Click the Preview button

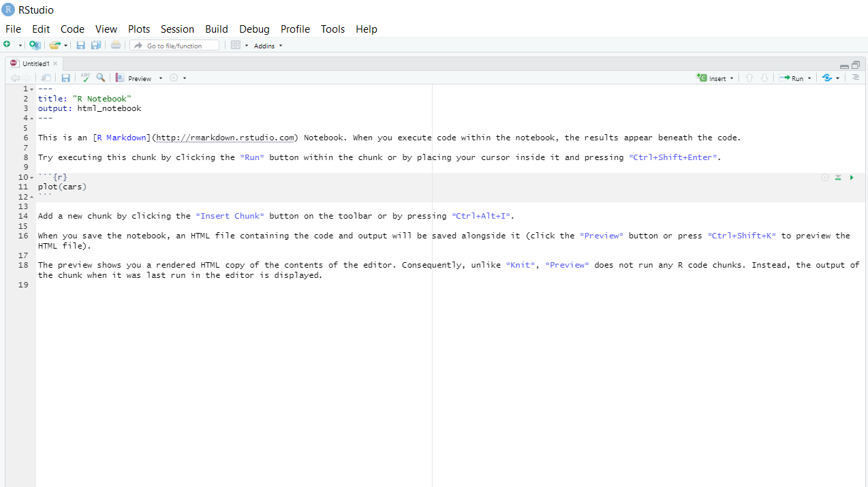tap(139, 78)
